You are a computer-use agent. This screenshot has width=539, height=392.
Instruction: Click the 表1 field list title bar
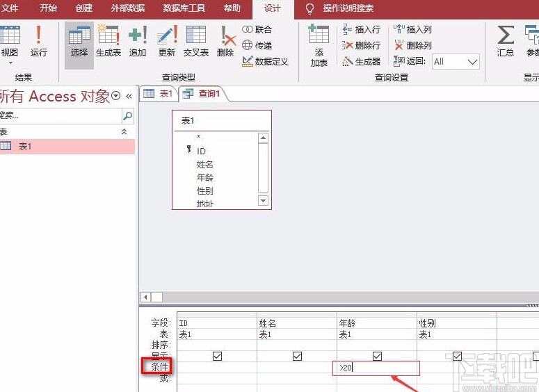coord(222,121)
